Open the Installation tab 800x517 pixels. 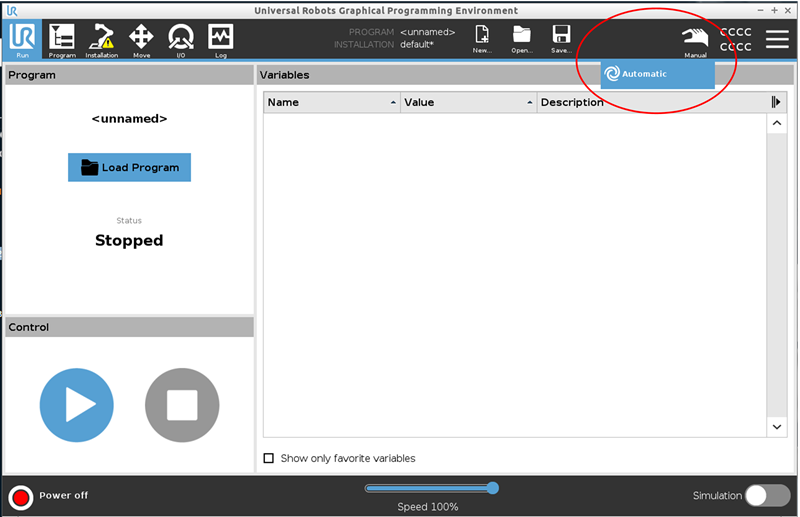(x=102, y=40)
